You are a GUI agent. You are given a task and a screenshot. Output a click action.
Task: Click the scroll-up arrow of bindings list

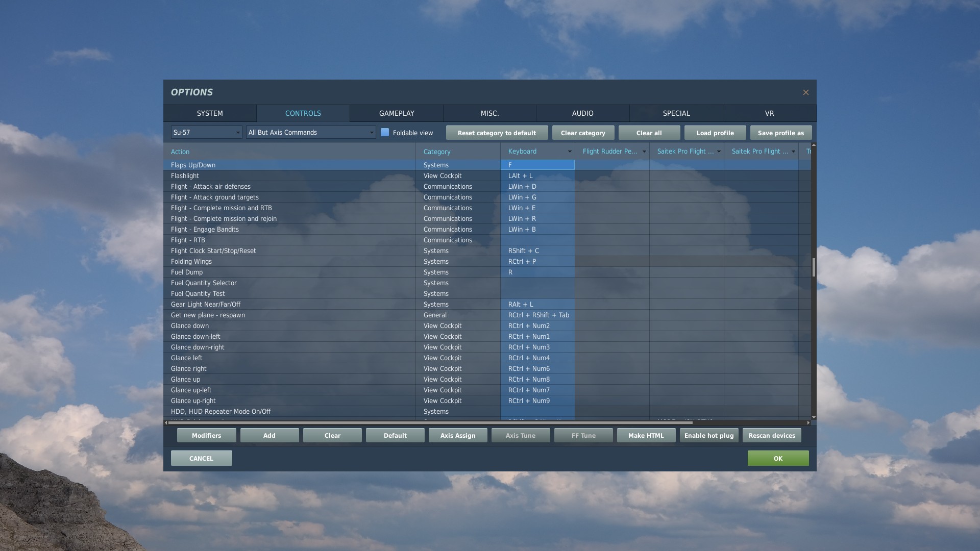tap(814, 145)
